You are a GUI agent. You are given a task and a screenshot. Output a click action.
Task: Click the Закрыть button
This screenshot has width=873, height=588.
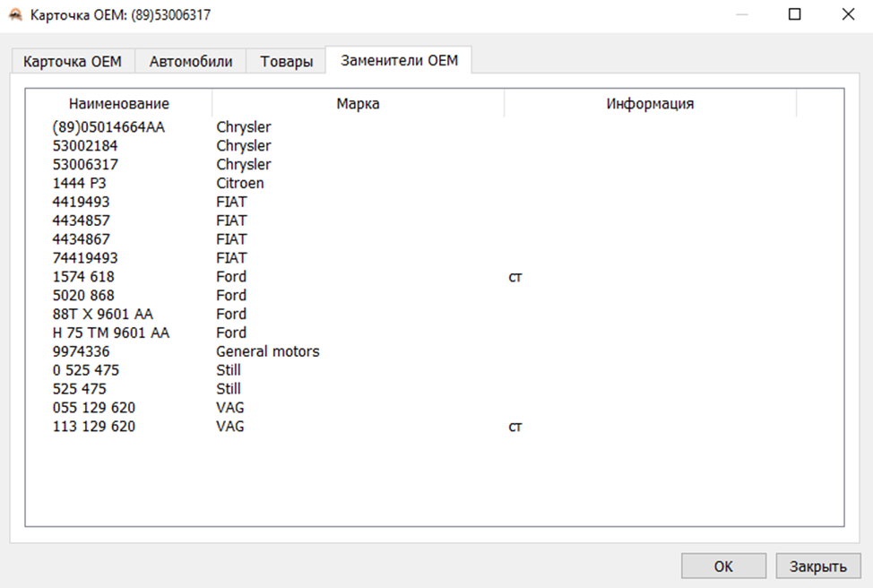point(817,566)
